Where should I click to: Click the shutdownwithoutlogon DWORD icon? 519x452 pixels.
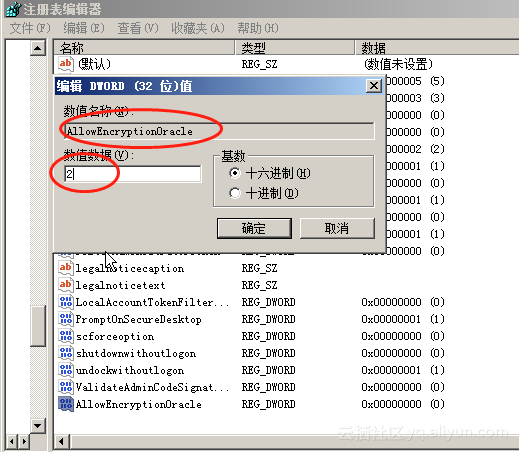pyautogui.click(x=65, y=353)
